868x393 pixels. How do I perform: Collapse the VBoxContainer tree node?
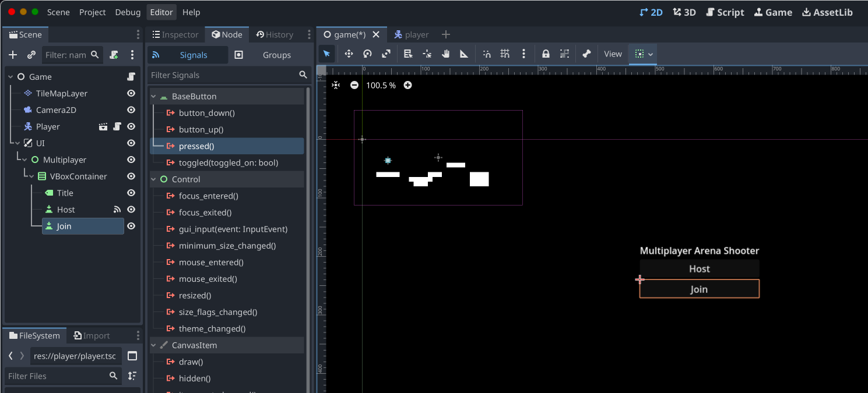coord(31,176)
